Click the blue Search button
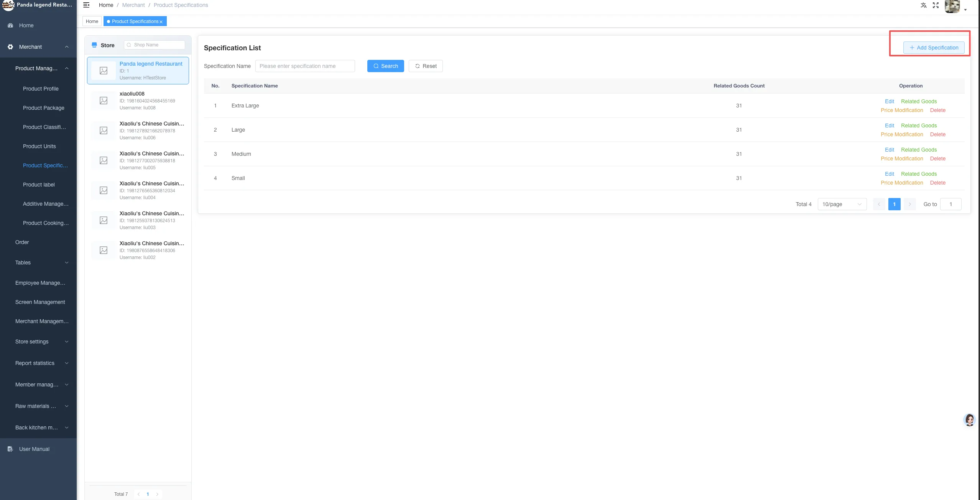Viewport: 980px width, 500px height. pos(385,66)
